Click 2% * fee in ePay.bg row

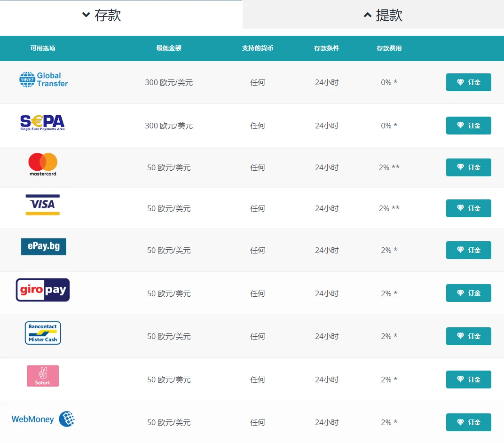click(389, 250)
